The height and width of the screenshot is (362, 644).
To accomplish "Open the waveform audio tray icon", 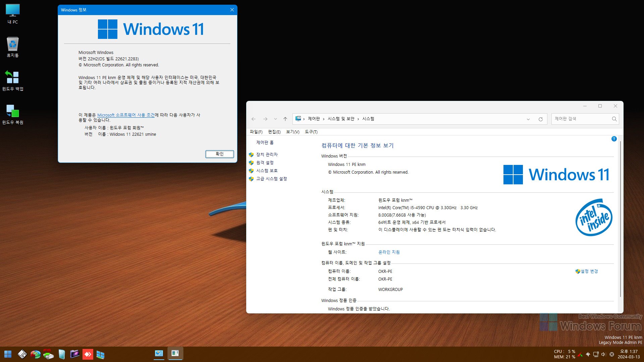I will click(x=588, y=354).
